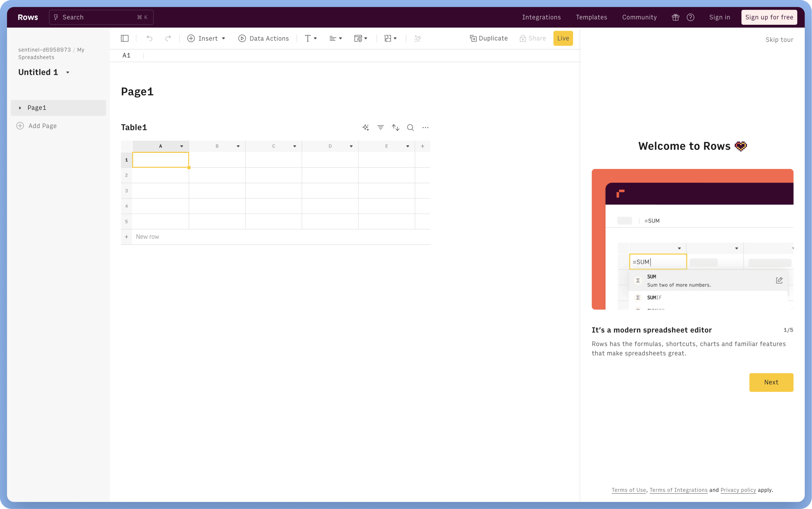Focus the Search field
This screenshot has height=509, width=812.
pyautogui.click(x=101, y=17)
